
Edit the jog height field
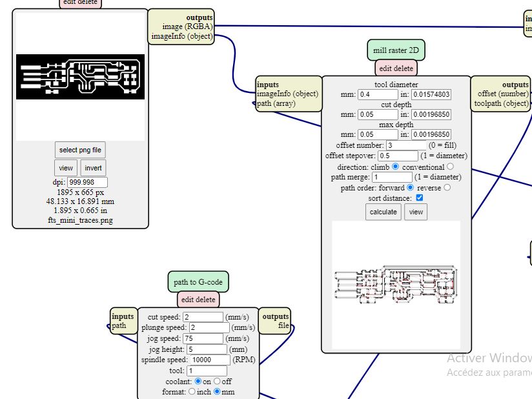(x=207, y=349)
